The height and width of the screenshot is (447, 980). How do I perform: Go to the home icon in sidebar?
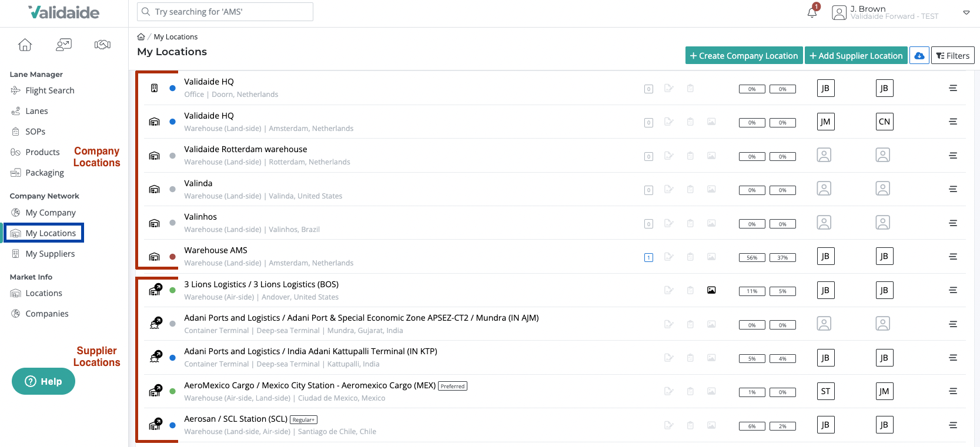pos(25,45)
